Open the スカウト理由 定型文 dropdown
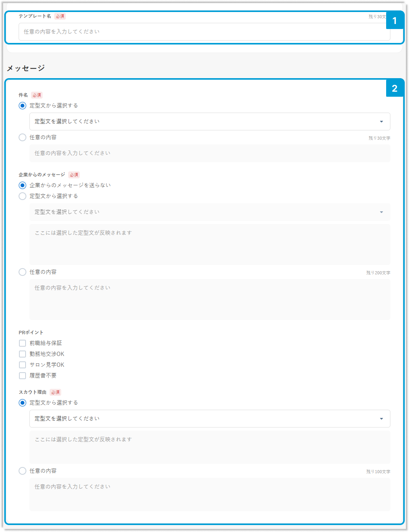This screenshot has width=409, height=532. click(210, 419)
